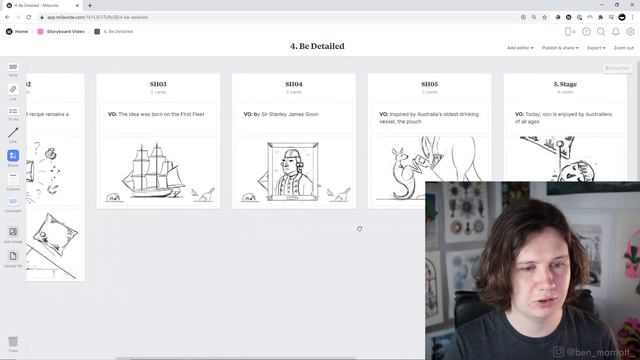
Task: Select the SH05 column title
Action: (x=429, y=84)
